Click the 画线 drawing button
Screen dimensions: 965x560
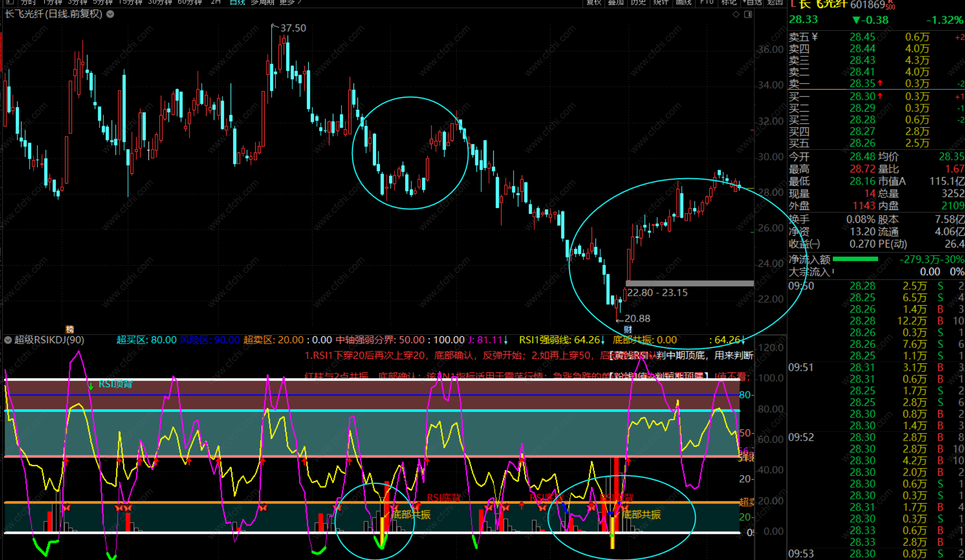coord(683,2)
